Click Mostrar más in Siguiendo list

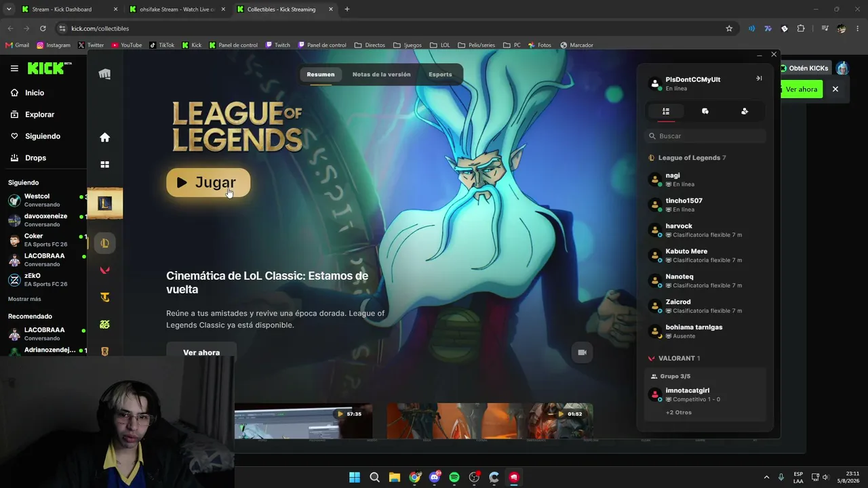[x=24, y=299]
